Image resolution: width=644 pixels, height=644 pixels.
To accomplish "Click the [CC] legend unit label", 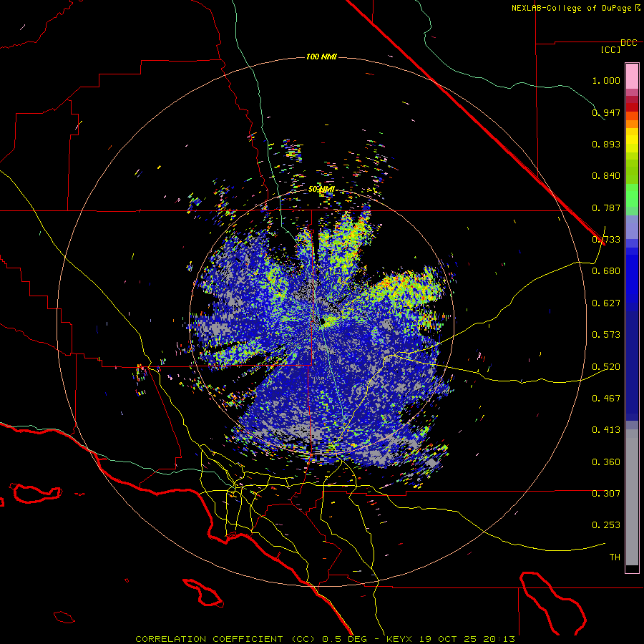I will [610, 49].
